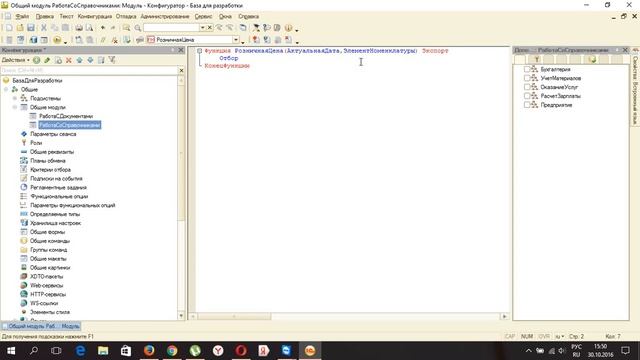Open the Действия dropdown in configuration panel
The image size is (640, 360).
click(x=16, y=60)
